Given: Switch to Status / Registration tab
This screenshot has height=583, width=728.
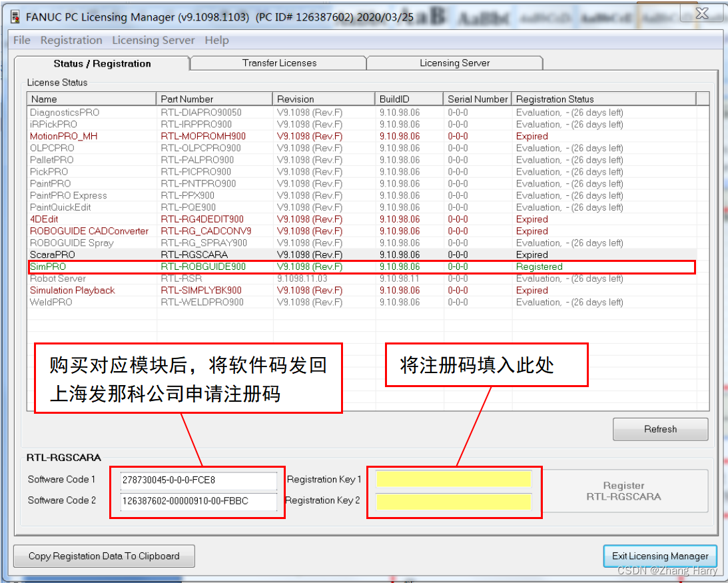Looking at the screenshot, I should 102,64.
